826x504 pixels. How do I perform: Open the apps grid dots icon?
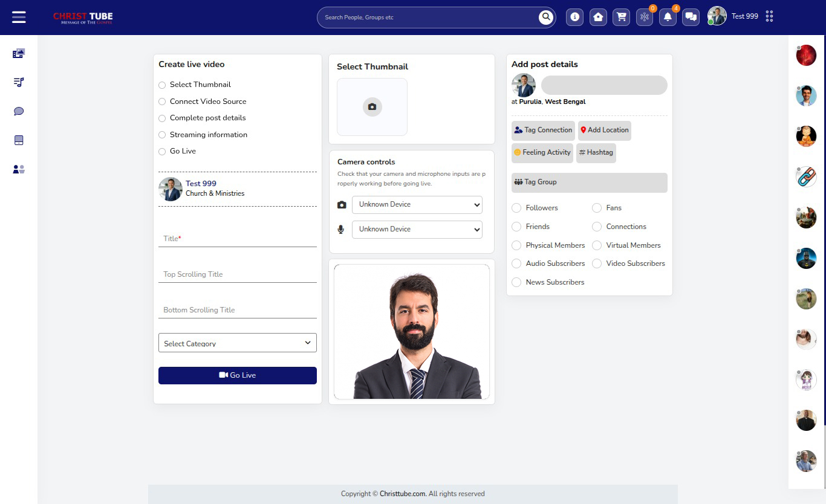coord(769,16)
